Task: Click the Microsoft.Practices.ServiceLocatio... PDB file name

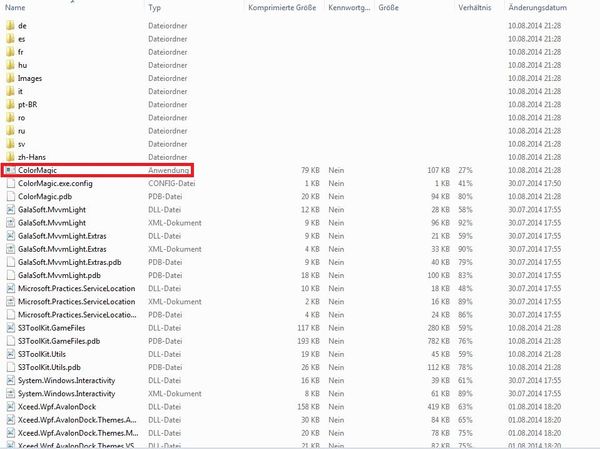Action: point(77,315)
